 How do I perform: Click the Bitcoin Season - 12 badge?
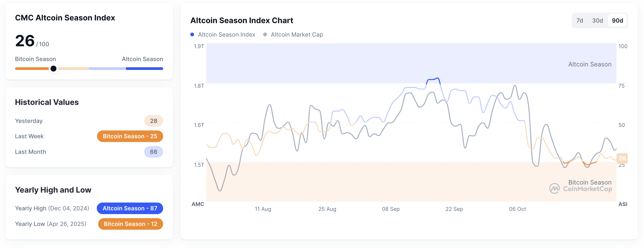click(130, 224)
